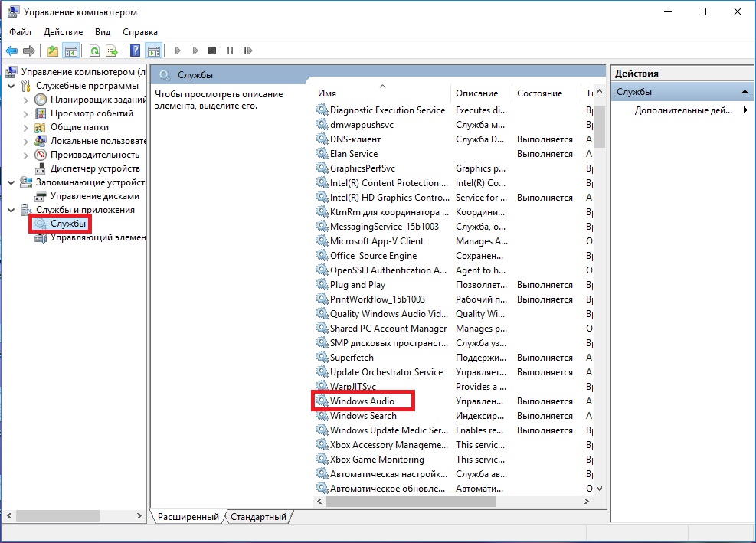Screen dimensions: 756x543
Task: Open the Справка menu
Action: point(140,32)
